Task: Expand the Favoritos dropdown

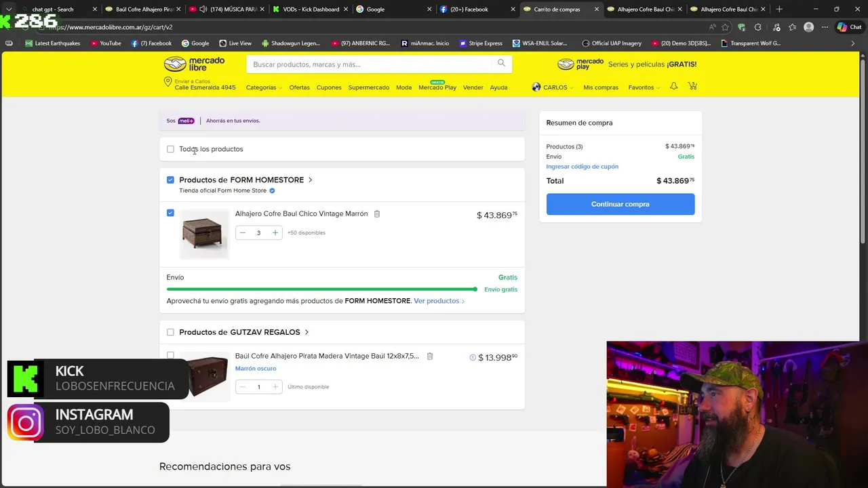Action: click(x=644, y=87)
